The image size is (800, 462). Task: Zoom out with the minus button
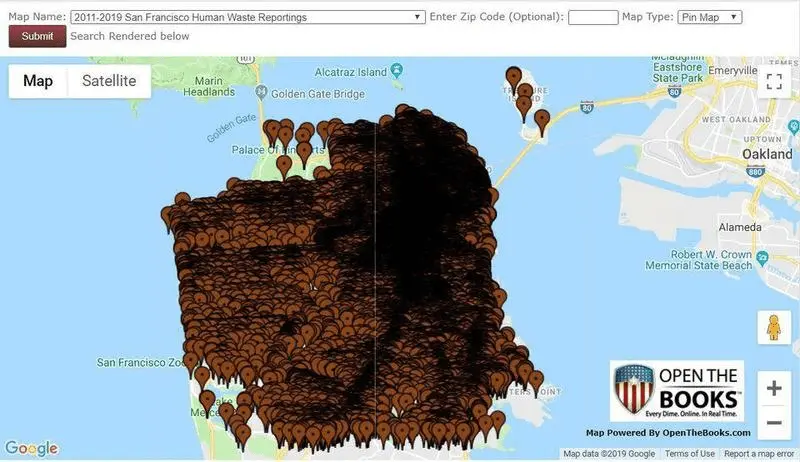click(x=773, y=423)
